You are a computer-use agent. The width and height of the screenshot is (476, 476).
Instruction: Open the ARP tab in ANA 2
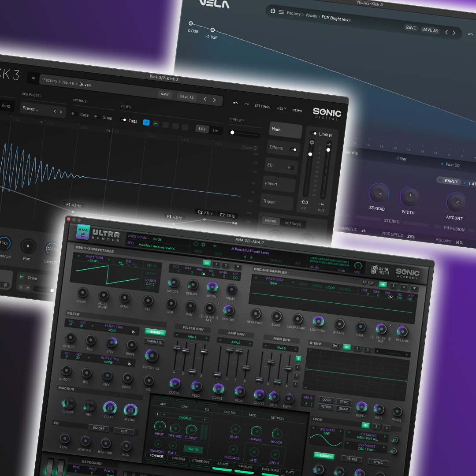tap(163, 404)
